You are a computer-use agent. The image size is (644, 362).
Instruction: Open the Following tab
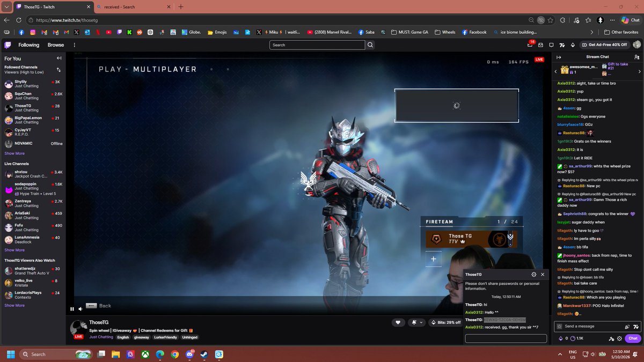pos(28,45)
